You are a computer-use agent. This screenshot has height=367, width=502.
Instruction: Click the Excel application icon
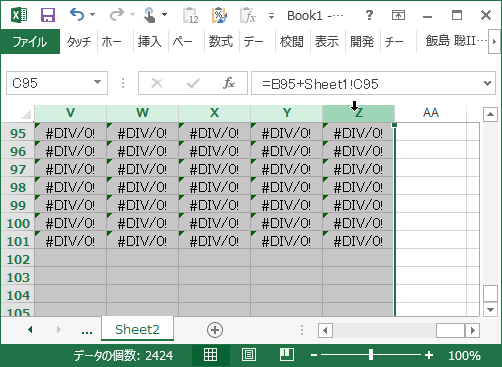coord(19,15)
